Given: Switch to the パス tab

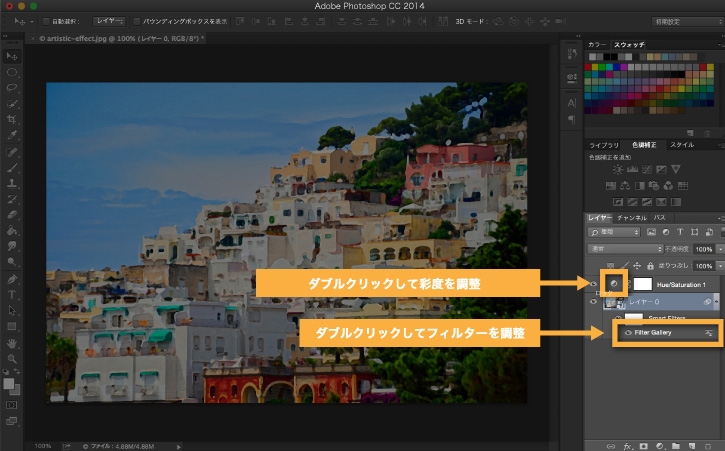Looking at the screenshot, I should [x=659, y=218].
